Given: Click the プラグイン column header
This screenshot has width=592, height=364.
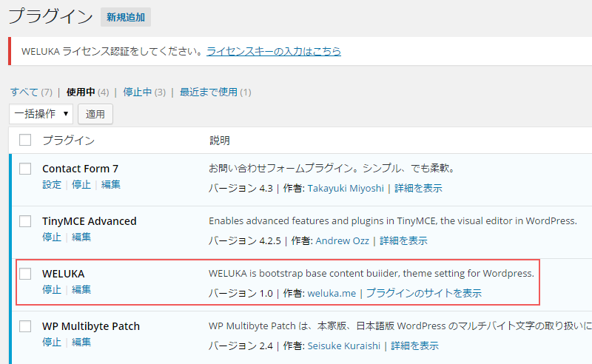Looking at the screenshot, I should point(68,140).
